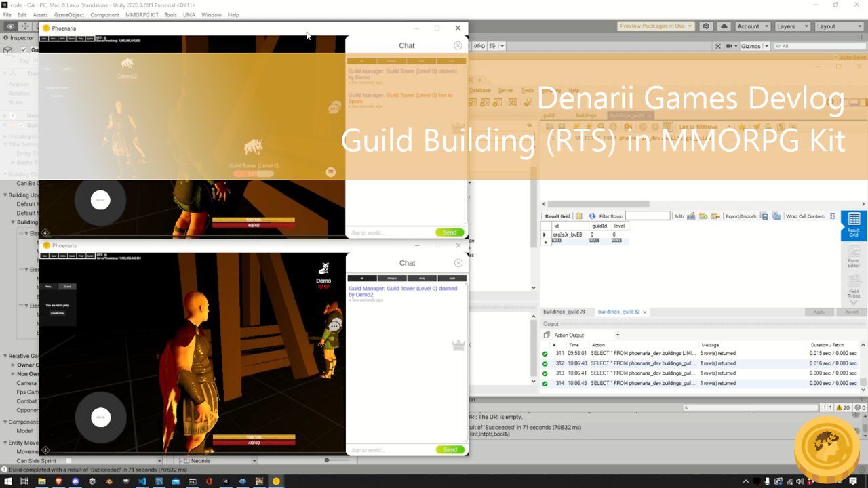Open Windows Start menu
868x488 pixels.
[7, 481]
